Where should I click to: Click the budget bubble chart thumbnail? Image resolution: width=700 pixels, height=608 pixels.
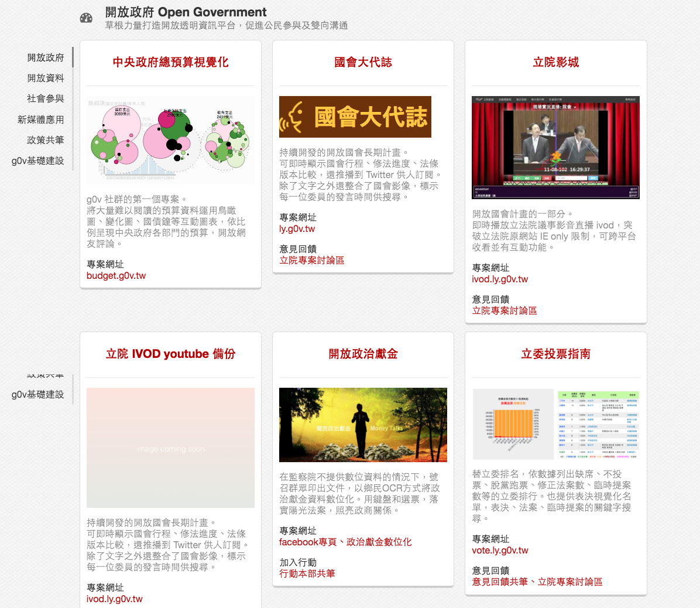170,140
